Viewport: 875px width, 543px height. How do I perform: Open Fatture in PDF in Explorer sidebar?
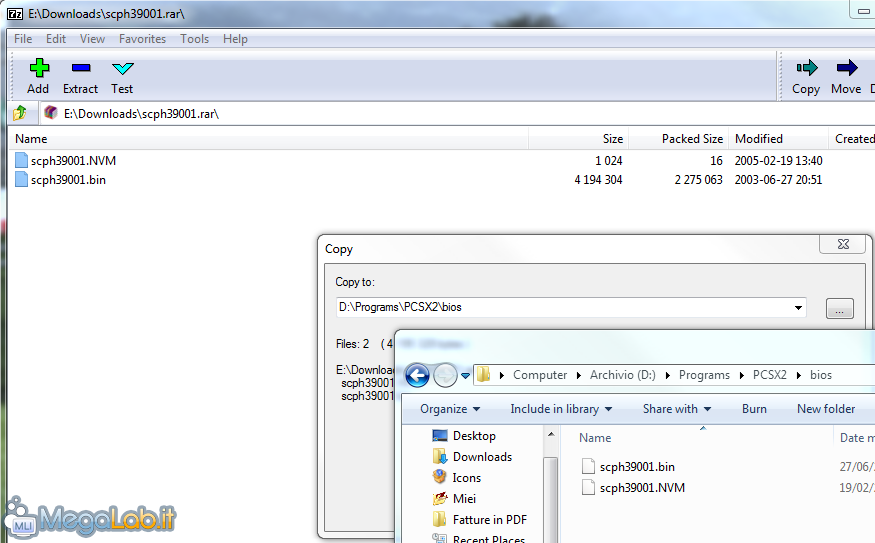[480, 520]
